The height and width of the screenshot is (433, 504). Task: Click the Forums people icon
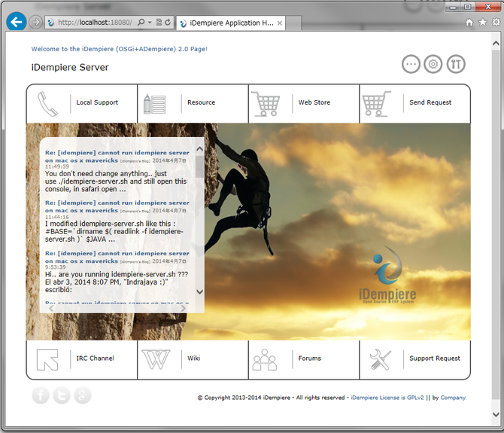[x=265, y=360]
